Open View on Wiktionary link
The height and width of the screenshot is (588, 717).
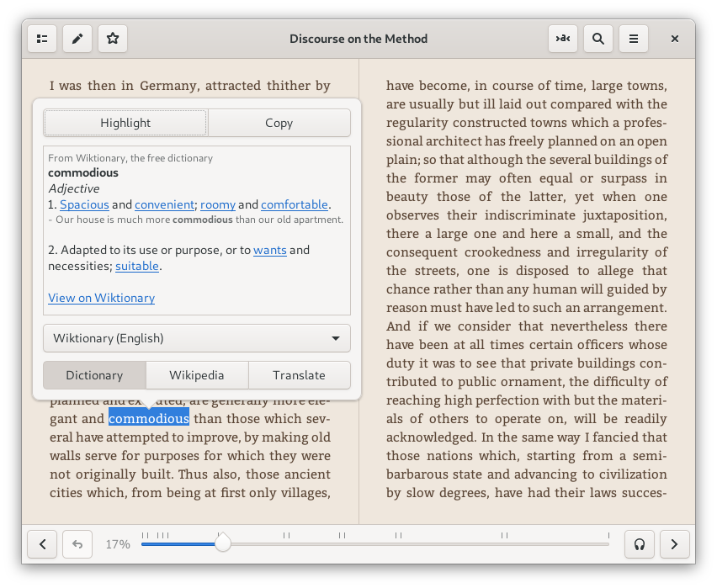point(102,298)
